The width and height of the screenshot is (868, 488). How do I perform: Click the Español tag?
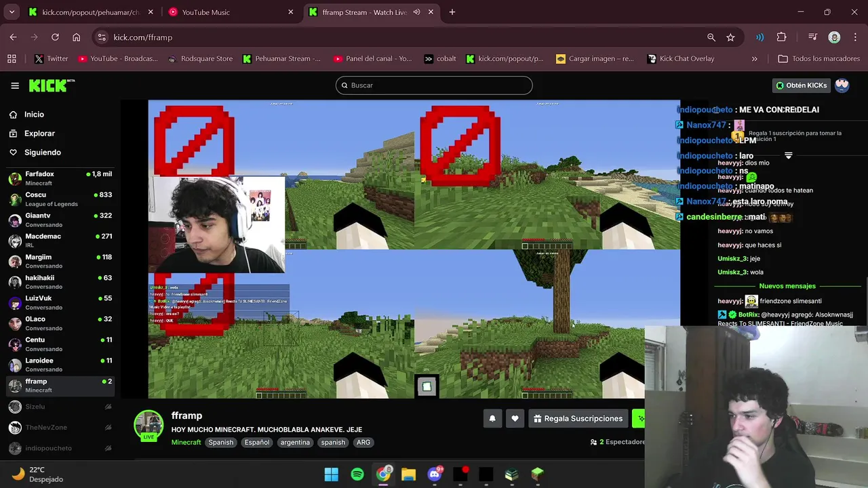point(256,443)
